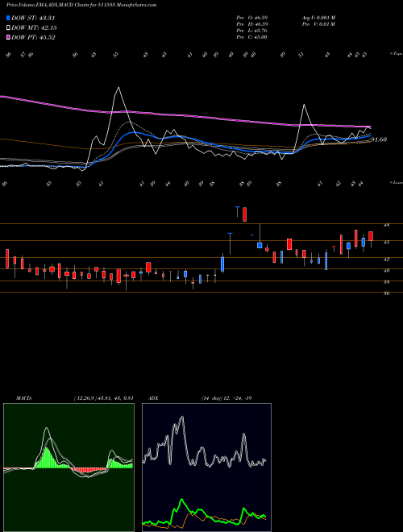This screenshot has height=532, width=403.
Task: Click the Pre C: 45.00 value
Action: [x=251, y=37]
